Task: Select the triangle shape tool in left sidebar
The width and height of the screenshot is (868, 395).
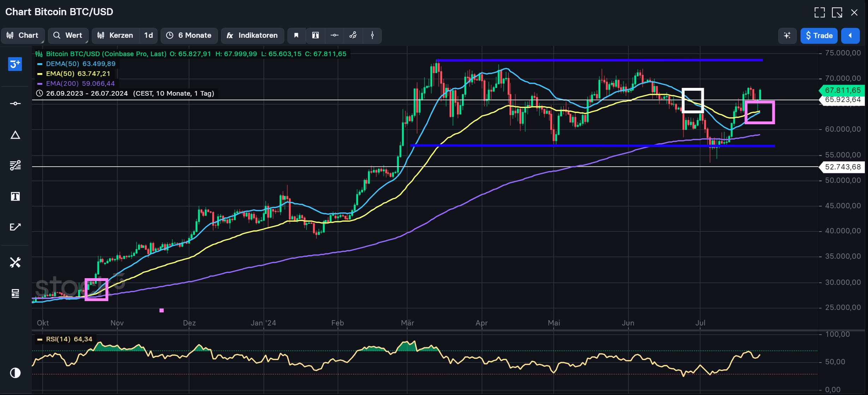Action: [15, 135]
